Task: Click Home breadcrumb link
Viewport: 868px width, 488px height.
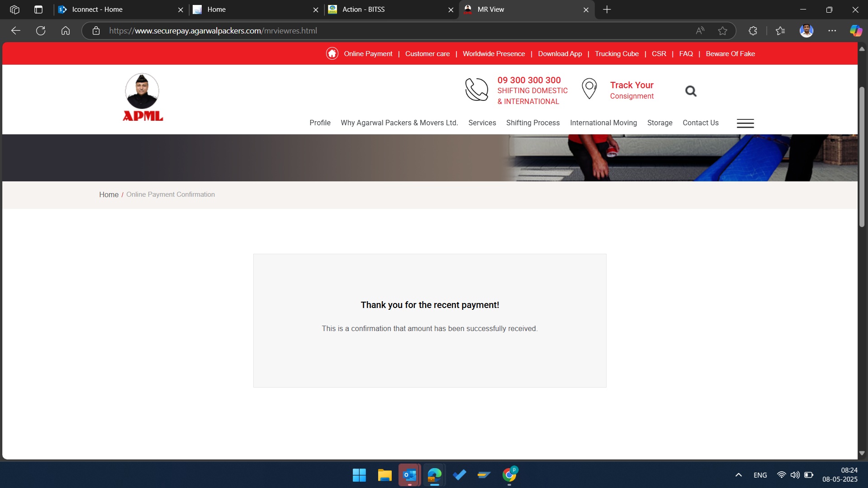Action: click(x=109, y=194)
